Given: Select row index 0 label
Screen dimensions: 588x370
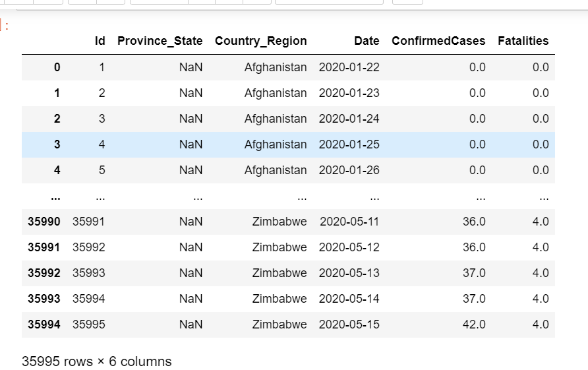Looking at the screenshot, I should pyautogui.click(x=57, y=67).
